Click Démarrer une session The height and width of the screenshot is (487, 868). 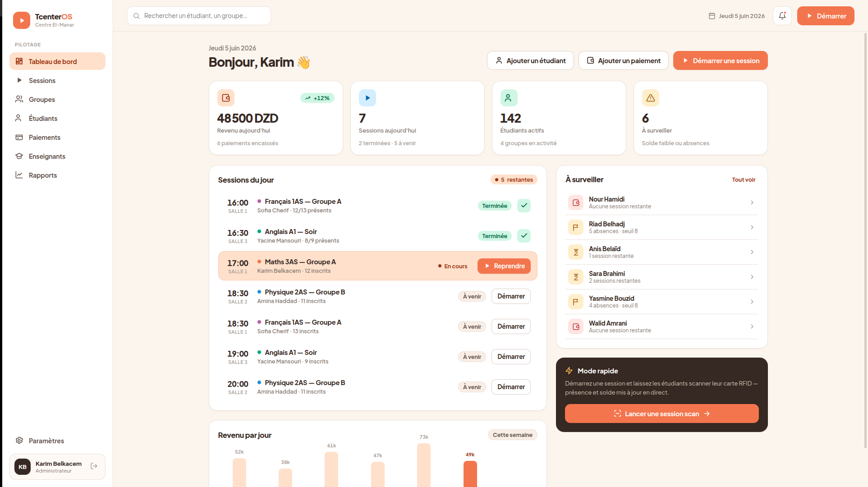click(x=720, y=60)
